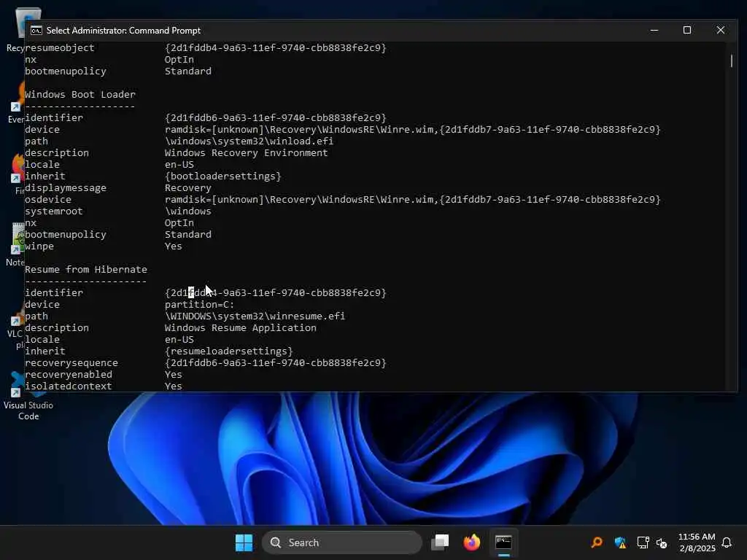Maximize the Command Prompt window
The height and width of the screenshot is (560, 747).
coord(687,31)
